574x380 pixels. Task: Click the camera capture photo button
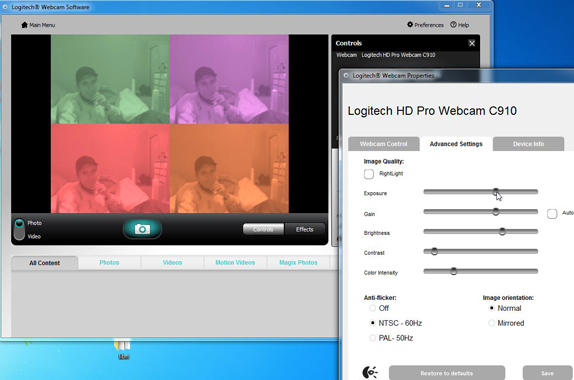point(142,229)
